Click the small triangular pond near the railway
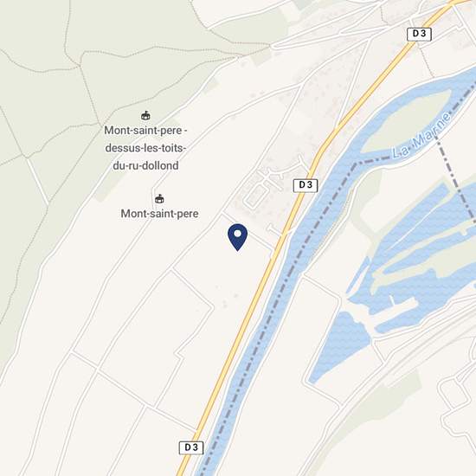This screenshot has height=476, width=476. tap(340, 346)
